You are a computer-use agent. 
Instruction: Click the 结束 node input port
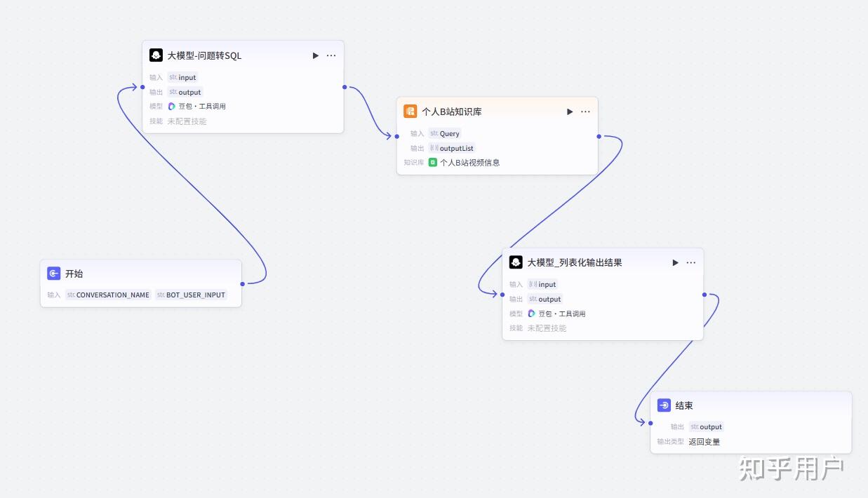tap(650, 422)
